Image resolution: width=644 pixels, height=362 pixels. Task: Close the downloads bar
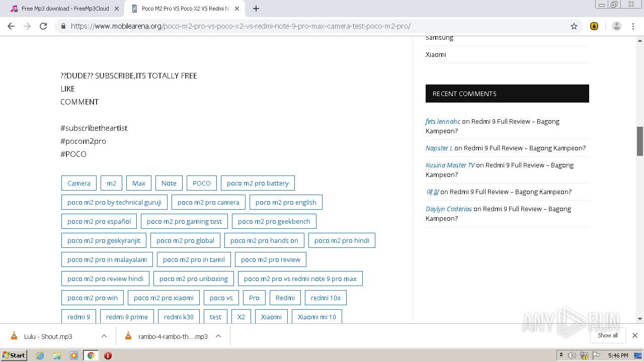coord(635,335)
